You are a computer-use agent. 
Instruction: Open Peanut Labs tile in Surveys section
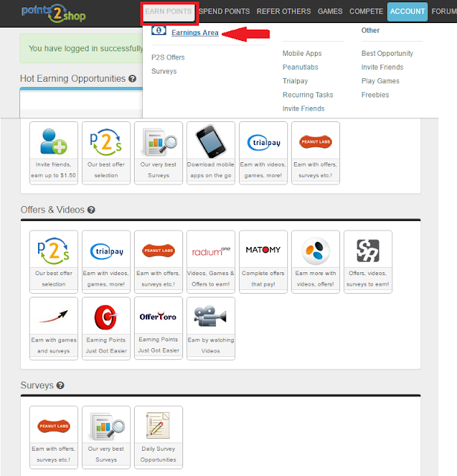coord(54,437)
